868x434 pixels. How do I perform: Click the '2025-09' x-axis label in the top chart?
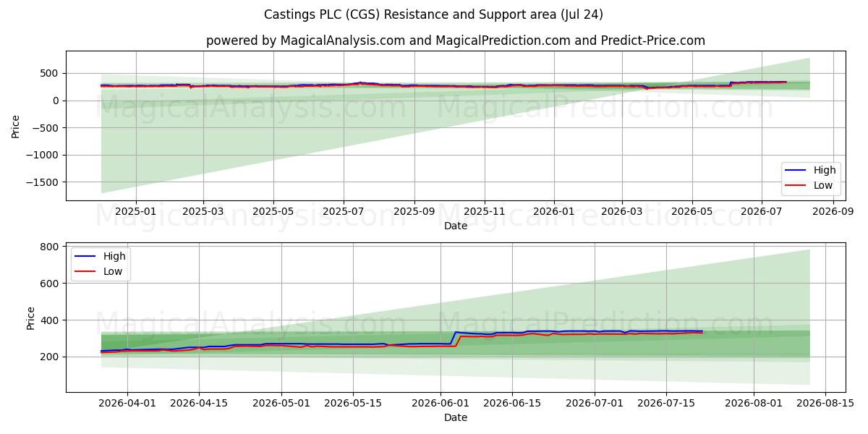414,212
